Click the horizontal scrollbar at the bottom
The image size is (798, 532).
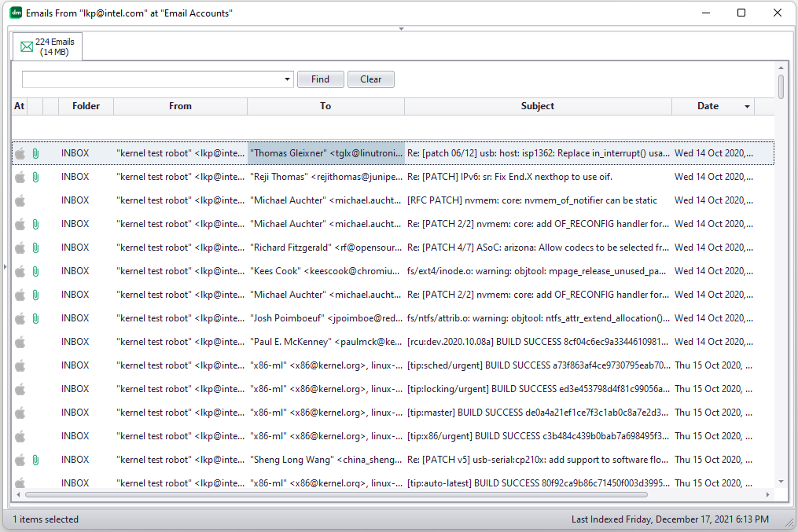tap(336, 495)
